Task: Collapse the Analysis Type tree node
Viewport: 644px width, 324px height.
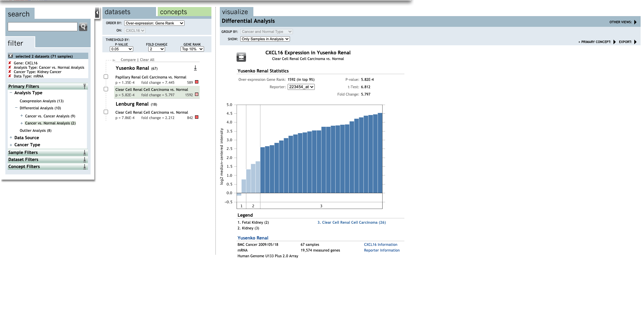Action: [x=11, y=93]
